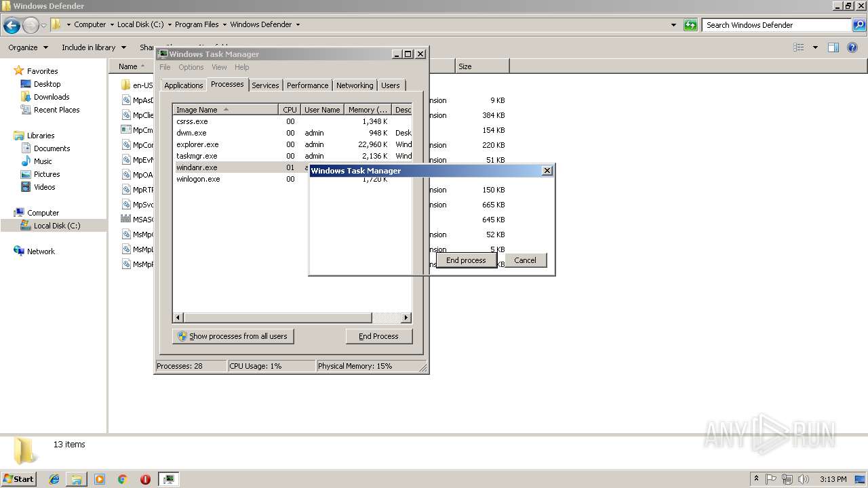Click the Explorer forward arrow button
This screenshot has width=868, height=488.
pos(31,26)
